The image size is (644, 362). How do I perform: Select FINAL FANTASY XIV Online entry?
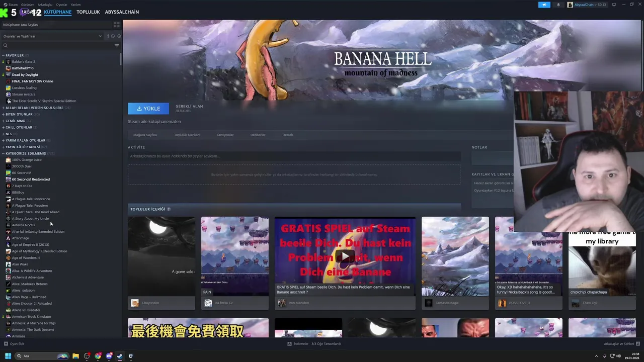click(32, 81)
